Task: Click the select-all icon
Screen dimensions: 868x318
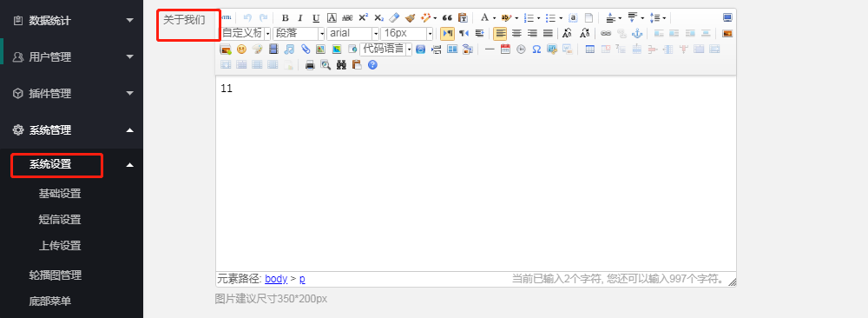Action: pos(573,17)
